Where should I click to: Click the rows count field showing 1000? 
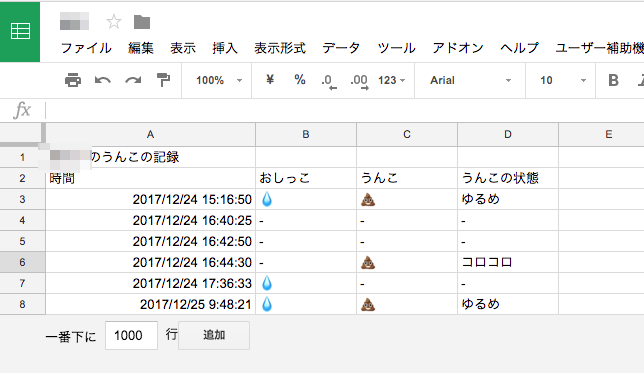point(131,335)
